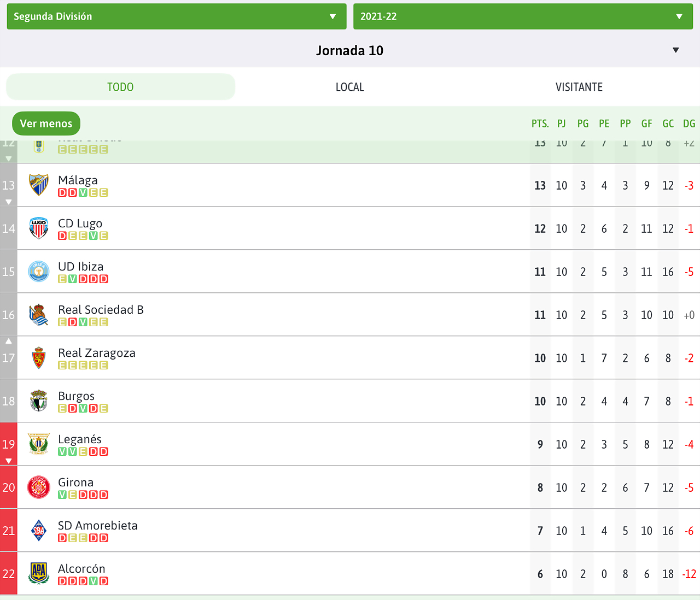Click the Girona team crest
700x600 pixels.
coord(39,487)
